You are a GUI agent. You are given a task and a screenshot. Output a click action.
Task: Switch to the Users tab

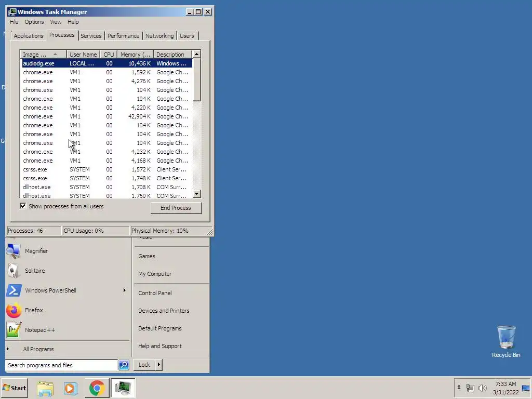click(187, 36)
